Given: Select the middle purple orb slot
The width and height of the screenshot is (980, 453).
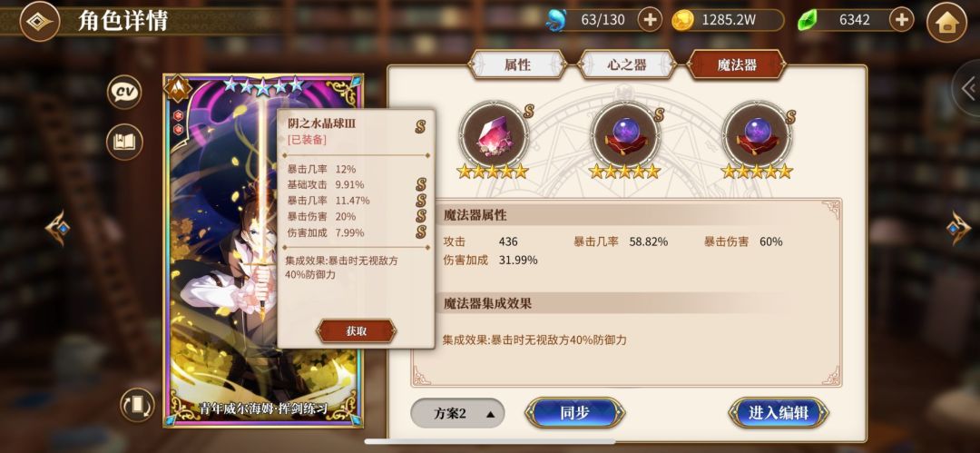Looking at the screenshot, I should (x=625, y=134).
